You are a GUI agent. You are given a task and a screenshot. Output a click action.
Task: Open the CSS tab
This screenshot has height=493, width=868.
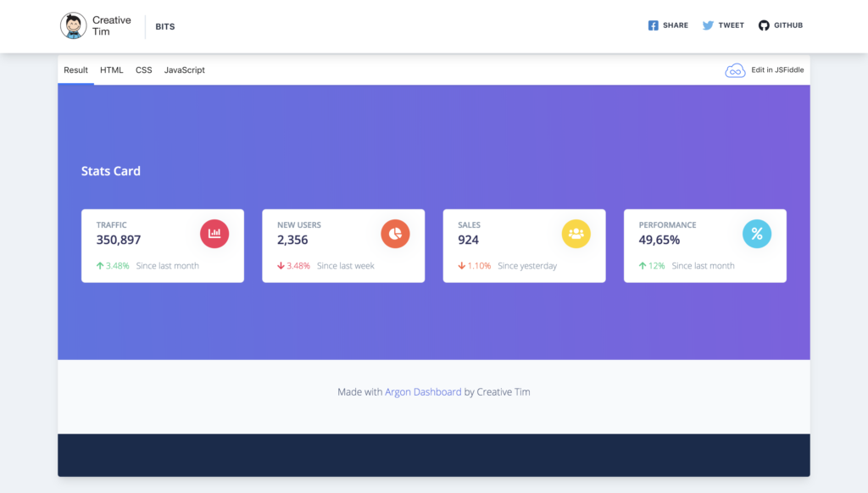[x=144, y=70]
